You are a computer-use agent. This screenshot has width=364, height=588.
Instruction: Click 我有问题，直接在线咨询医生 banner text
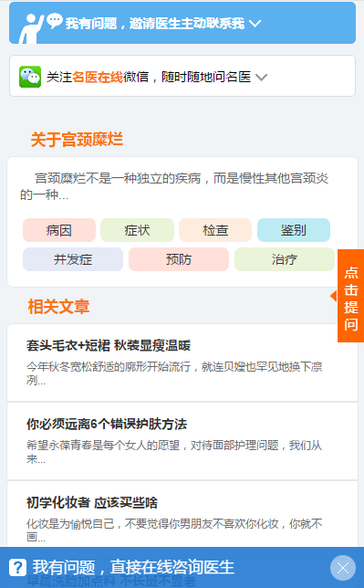pos(133,567)
